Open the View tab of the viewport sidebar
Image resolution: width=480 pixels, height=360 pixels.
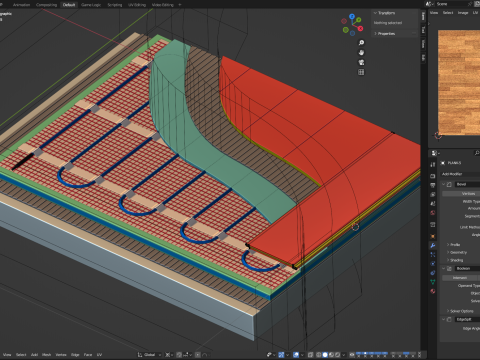click(x=423, y=44)
